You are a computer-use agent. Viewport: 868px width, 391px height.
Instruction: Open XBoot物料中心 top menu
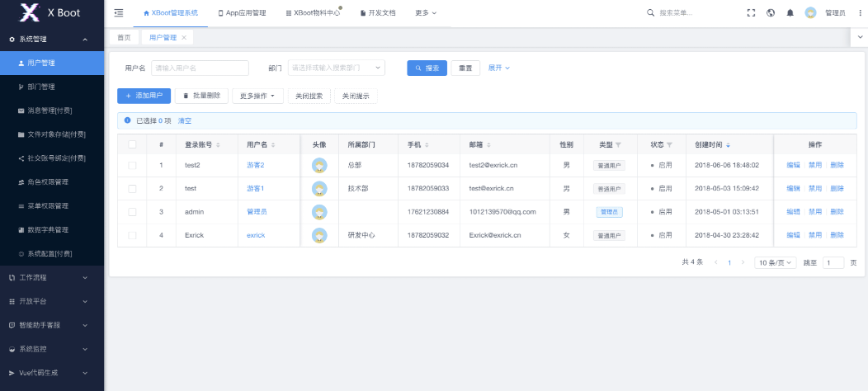click(313, 12)
